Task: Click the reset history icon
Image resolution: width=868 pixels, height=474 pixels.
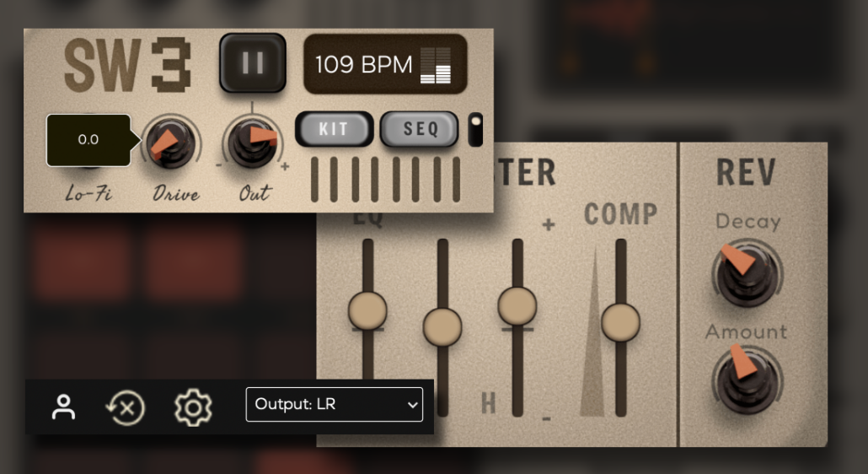Action: [126, 407]
